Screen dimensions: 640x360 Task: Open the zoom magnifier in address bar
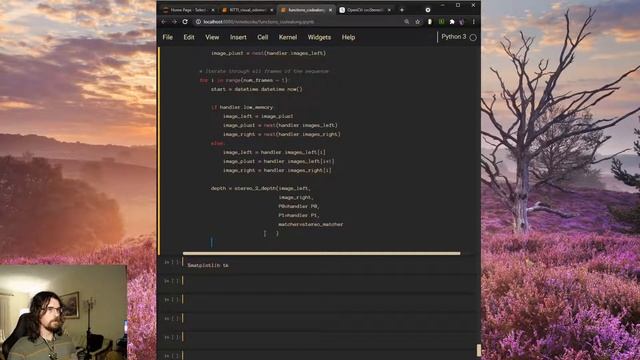tap(407, 22)
